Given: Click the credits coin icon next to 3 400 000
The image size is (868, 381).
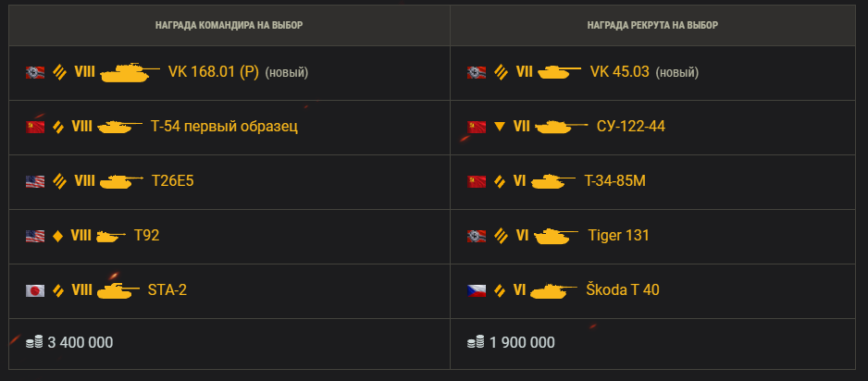Looking at the screenshot, I should [x=34, y=342].
